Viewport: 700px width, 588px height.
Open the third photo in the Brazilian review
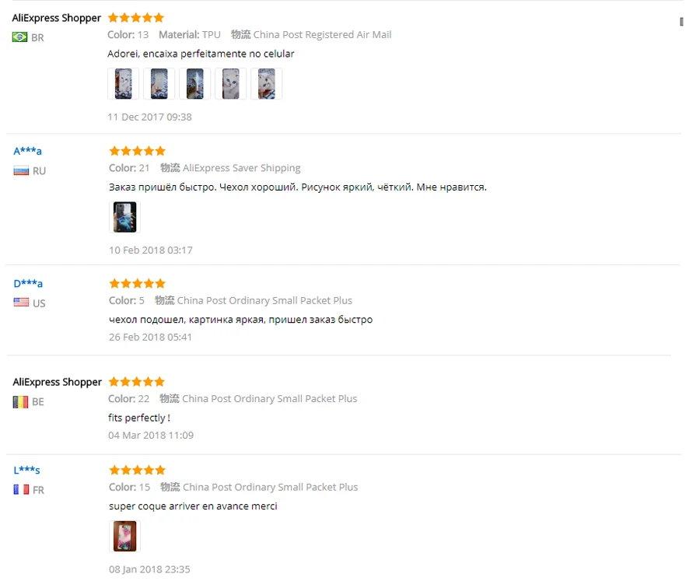point(194,83)
